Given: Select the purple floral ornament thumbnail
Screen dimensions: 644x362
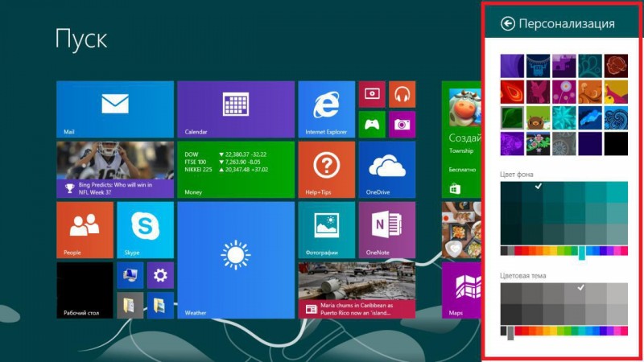Looking at the screenshot, I should point(512,144).
